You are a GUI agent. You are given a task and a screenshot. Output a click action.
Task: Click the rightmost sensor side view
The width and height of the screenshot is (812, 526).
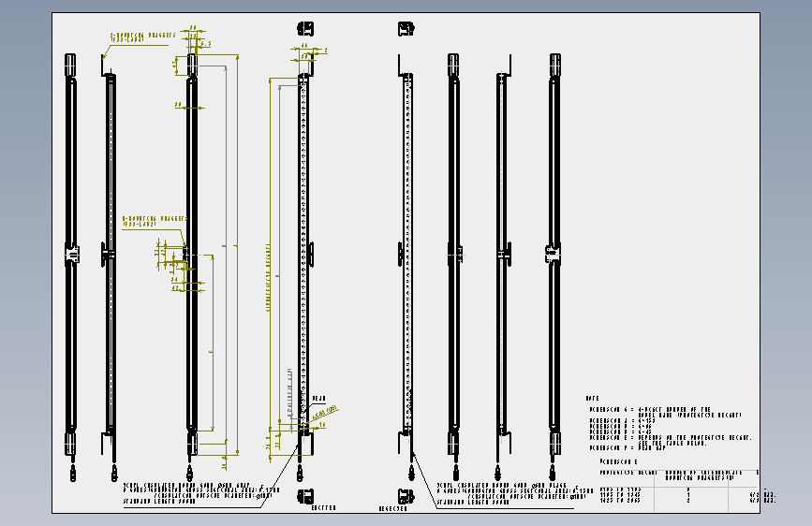[554, 267]
